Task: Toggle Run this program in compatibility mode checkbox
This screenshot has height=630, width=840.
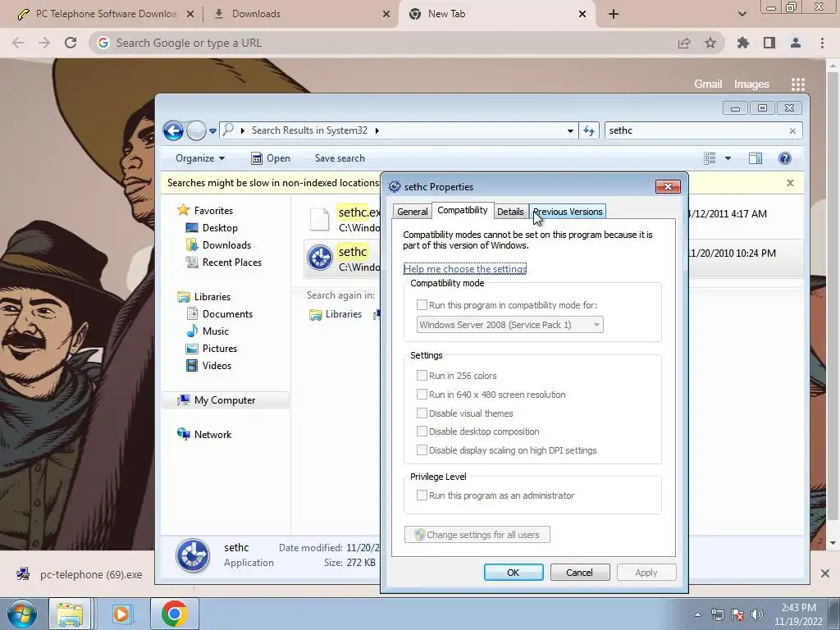Action: 422,305
